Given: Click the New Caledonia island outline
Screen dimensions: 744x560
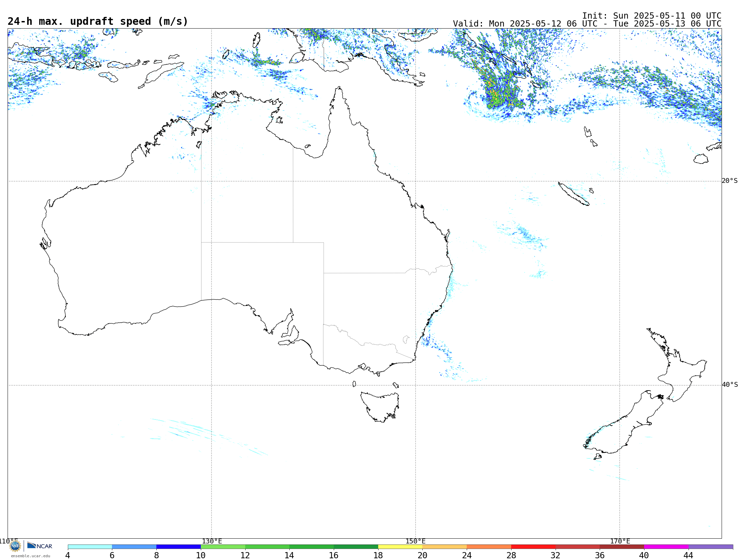Looking at the screenshot, I should point(573,194).
